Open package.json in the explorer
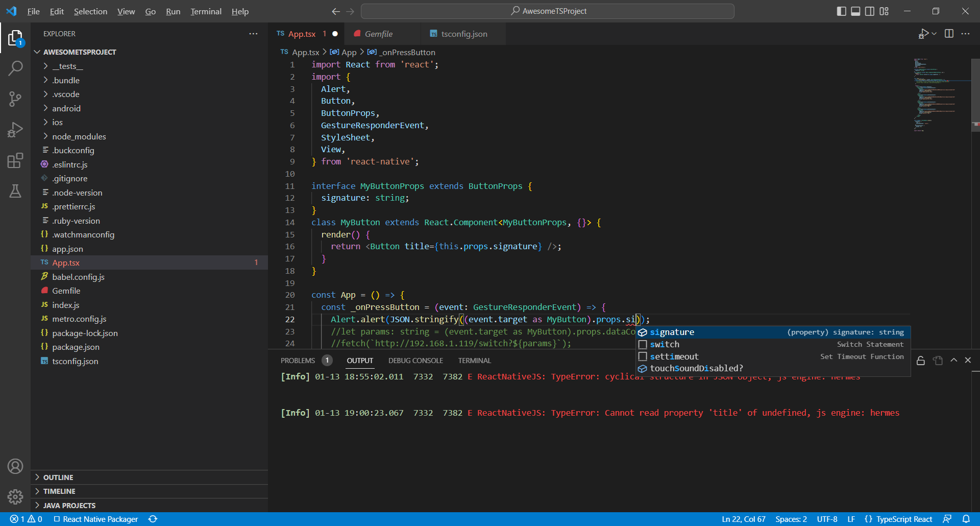980x526 pixels. coord(149,347)
